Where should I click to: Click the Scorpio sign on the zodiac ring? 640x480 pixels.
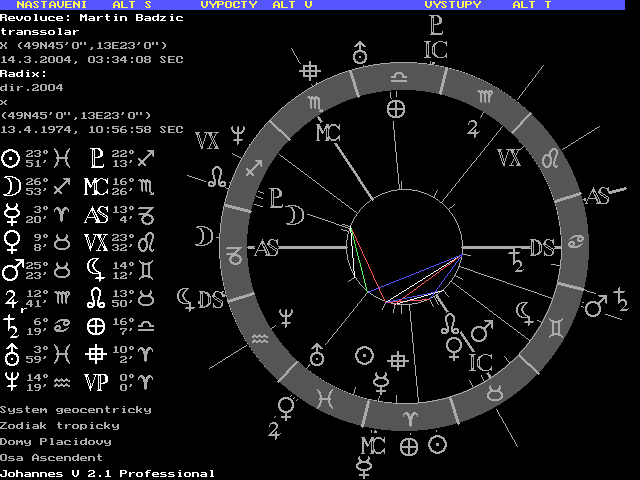316,102
